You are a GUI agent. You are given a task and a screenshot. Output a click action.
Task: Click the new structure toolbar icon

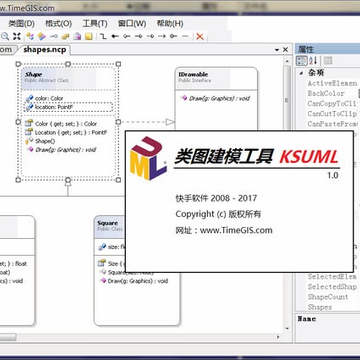[41, 36]
